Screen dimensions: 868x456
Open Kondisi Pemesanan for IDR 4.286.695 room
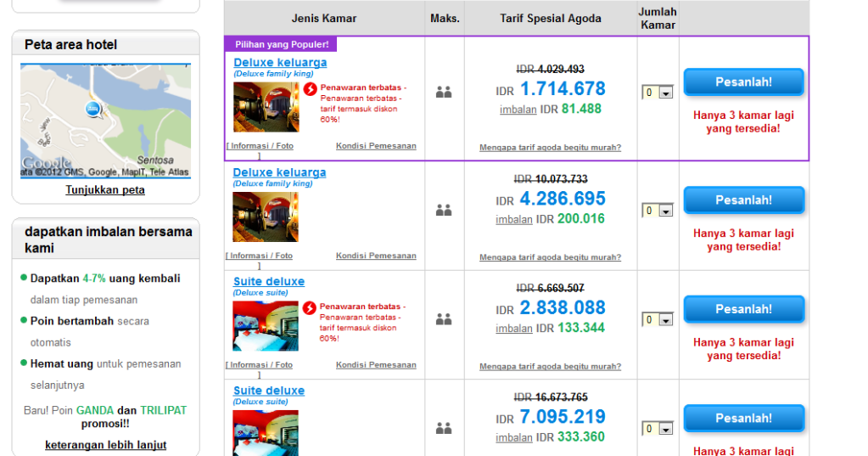click(376, 256)
